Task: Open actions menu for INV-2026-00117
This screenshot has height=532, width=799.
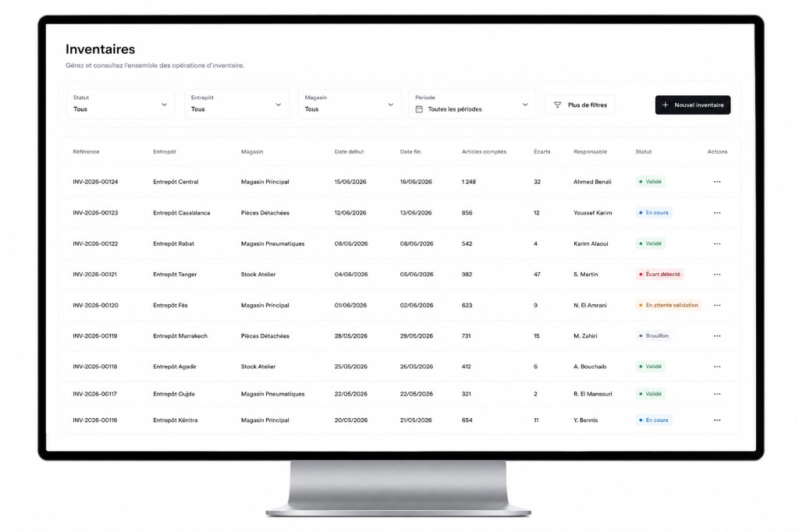Action: pyautogui.click(x=717, y=394)
